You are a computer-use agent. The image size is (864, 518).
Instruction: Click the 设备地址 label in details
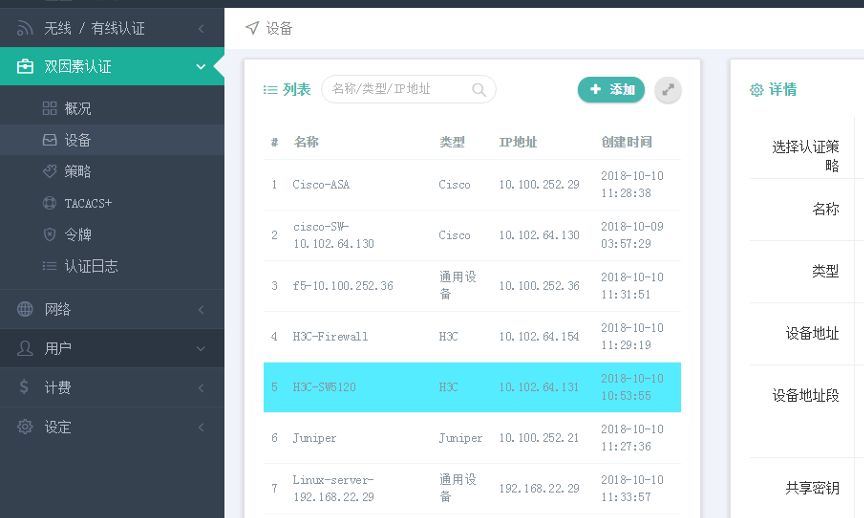tap(812, 333)
